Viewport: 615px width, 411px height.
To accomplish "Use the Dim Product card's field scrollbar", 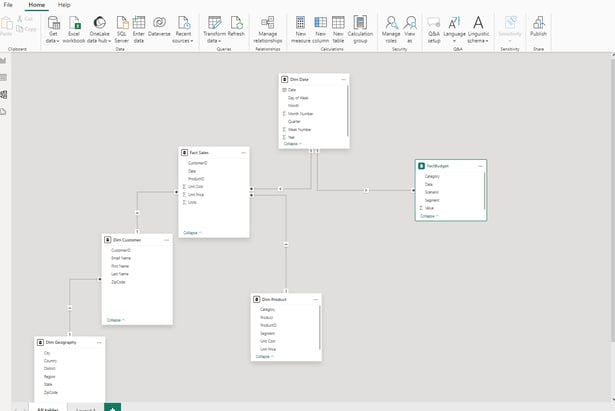I will click(x=320, y=327).
